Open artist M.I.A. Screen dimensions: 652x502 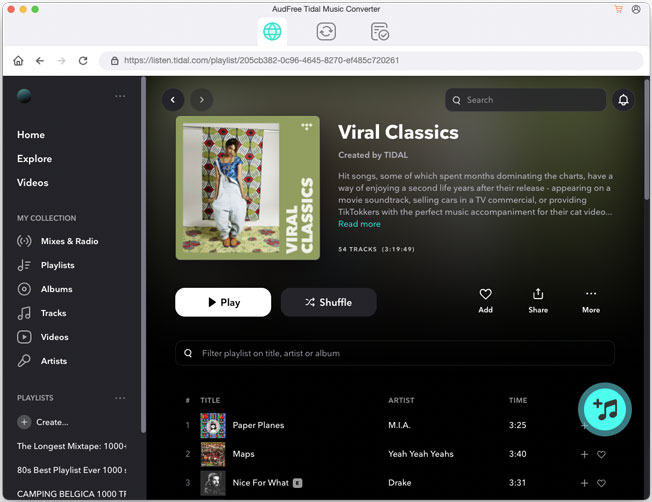[x=399, y=425]
